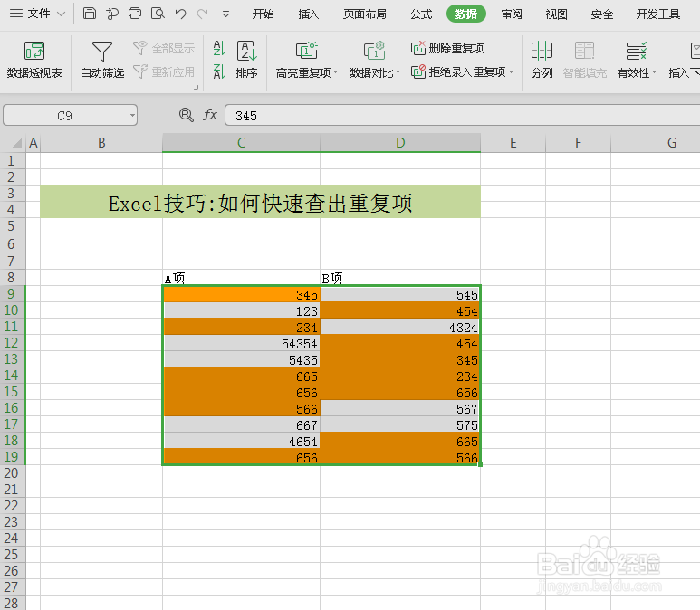Screen dimensions: 700x610
Task: Sort ascending with A-Z icon
Action: point(219,48)
